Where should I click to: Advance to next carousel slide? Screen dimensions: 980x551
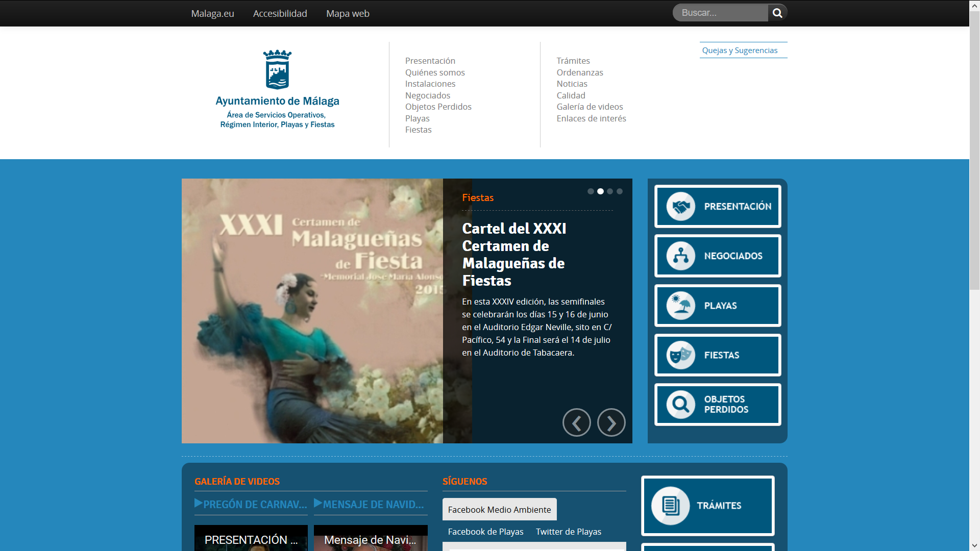[x=611, y=422]
